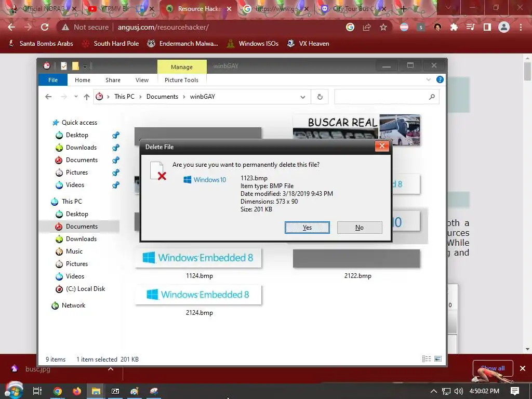Screen dimensions: 532x399
Task: Open Downloads under Quick access
Action: (81, 148)
